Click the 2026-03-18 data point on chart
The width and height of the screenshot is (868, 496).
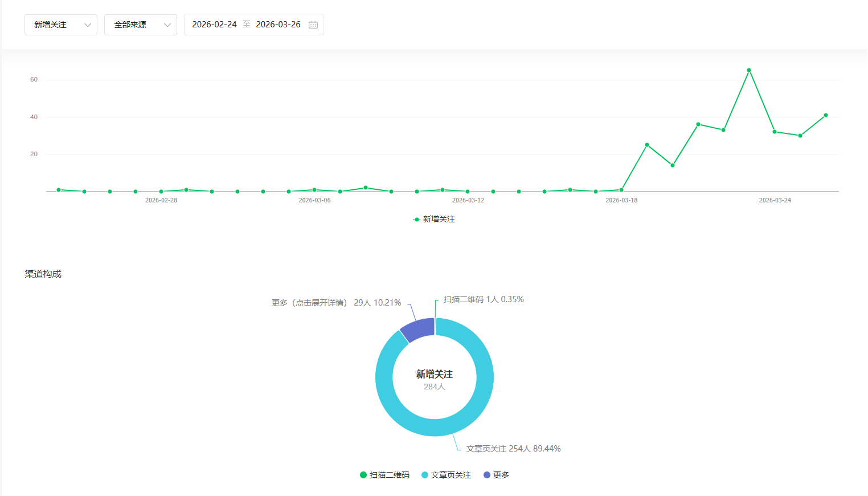tap(621, 190)
